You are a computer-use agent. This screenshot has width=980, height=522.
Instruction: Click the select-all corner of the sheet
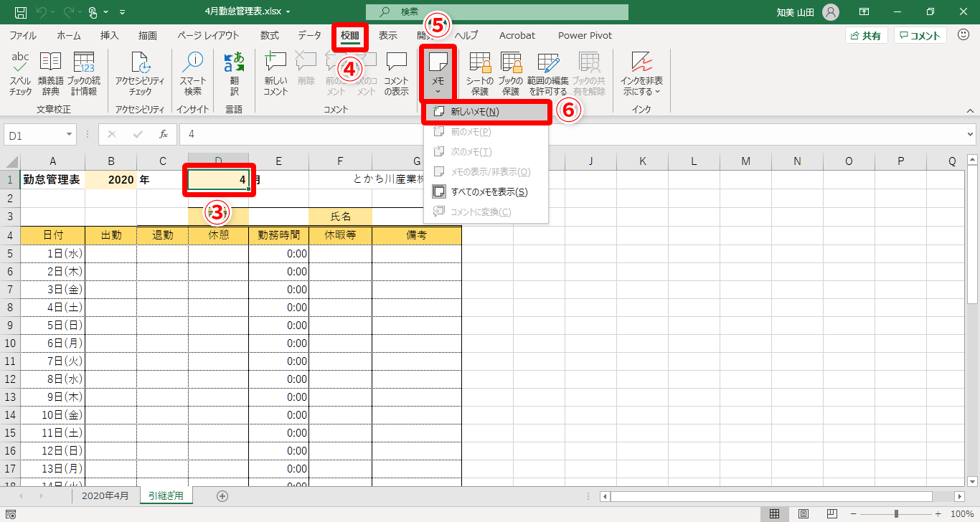10,161
